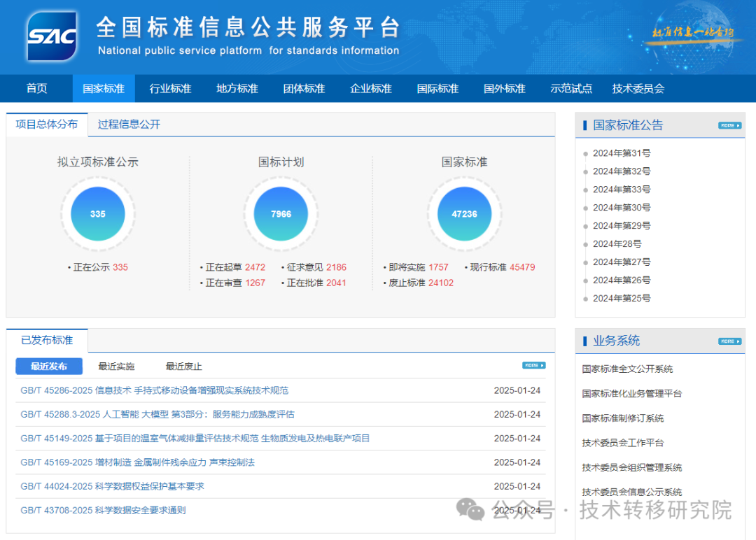This screenshot has width=756, height=540.
Task: Switch to the 最近实施 tab
Action: coord(116,366)
